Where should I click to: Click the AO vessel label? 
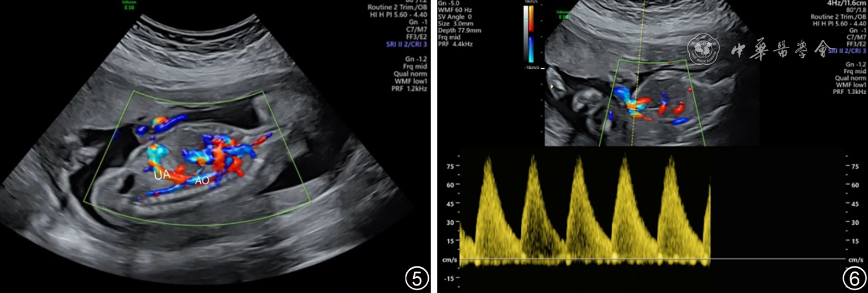(201, 180)
